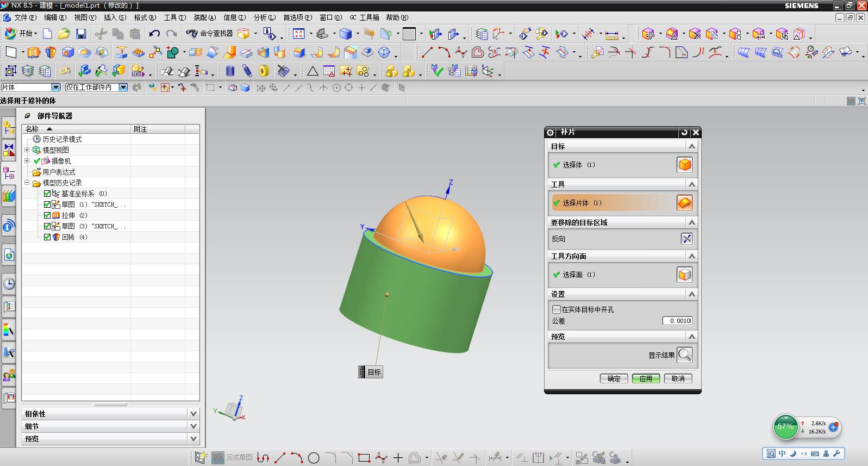
Task: Open the 片体 selection filter dropdown
Action: pos(55,88)
